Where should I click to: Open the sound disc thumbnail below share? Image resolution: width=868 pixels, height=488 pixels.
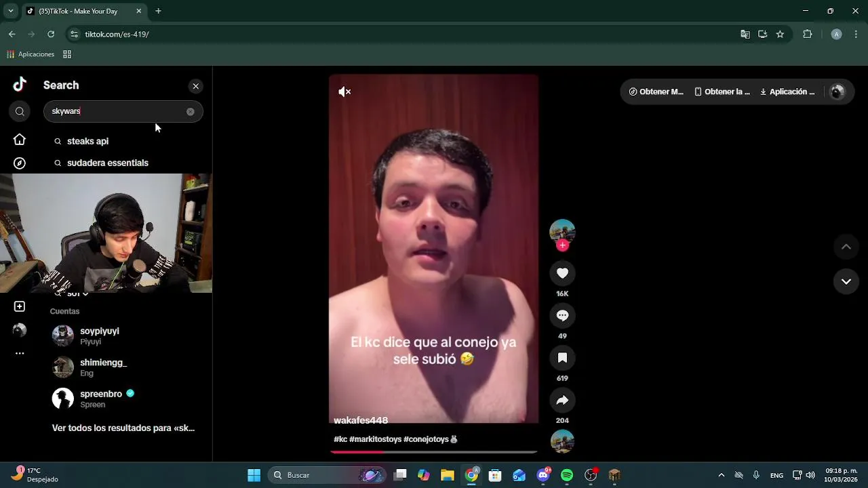pos(562,442)
